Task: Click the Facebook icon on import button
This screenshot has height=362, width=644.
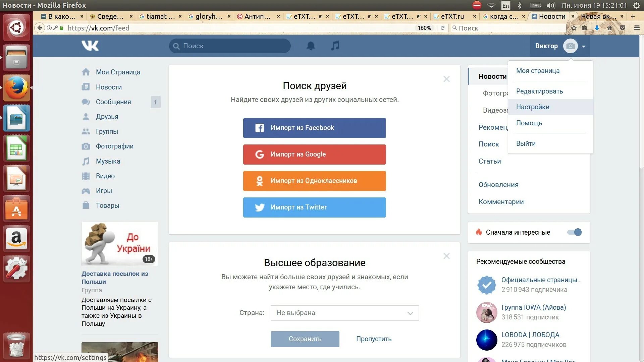Action: point(260,128)
